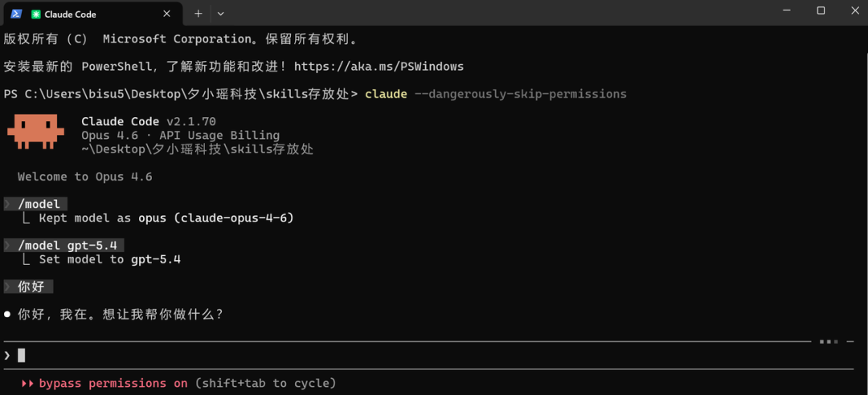Screen dimensions: 868x395
Task: Click the "你好" user message
Action: point(31,287)
